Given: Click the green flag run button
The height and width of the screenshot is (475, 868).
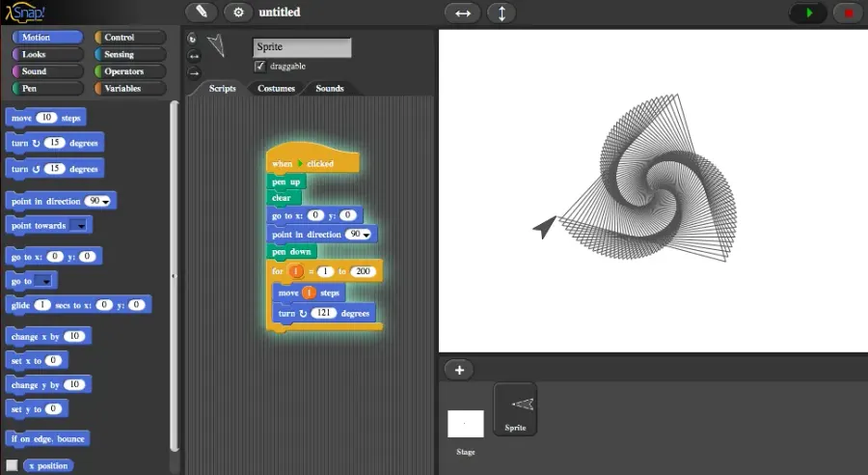Looking at the screenshot, I should pyautogui.click(x=809, y=13).
